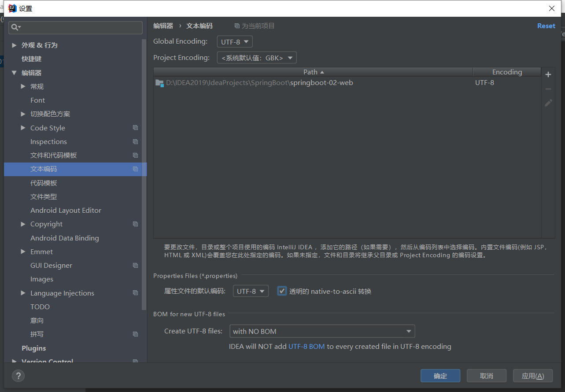Sort by the Path column header
Image resolution: width=565 pixels, height=392 pixels.
[313, 72]
